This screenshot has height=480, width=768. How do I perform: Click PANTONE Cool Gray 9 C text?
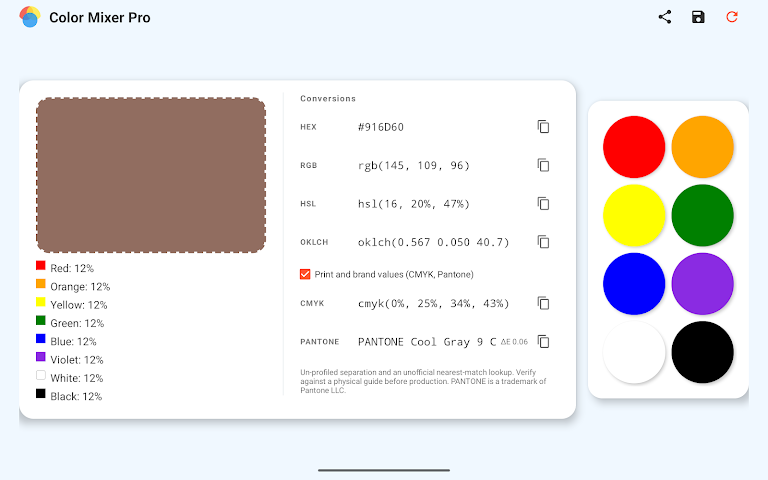[x=427, y=342]
